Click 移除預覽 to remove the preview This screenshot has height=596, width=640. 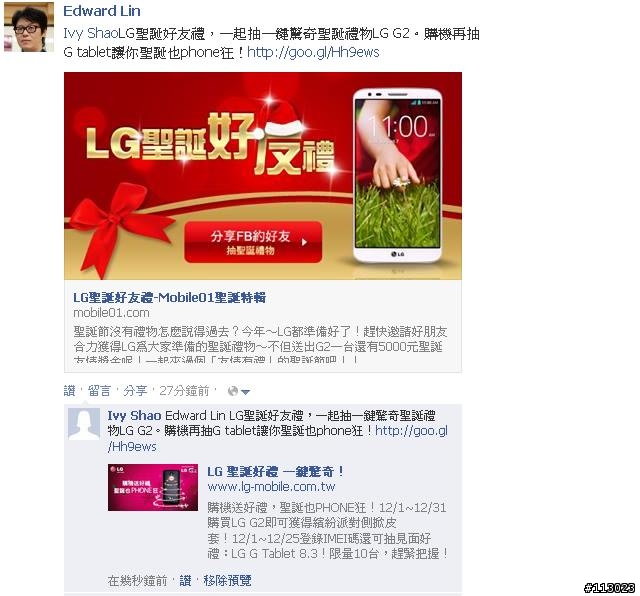227,580
